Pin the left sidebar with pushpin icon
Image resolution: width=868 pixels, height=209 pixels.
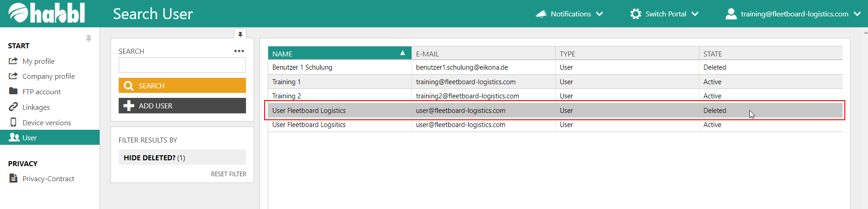89,39
